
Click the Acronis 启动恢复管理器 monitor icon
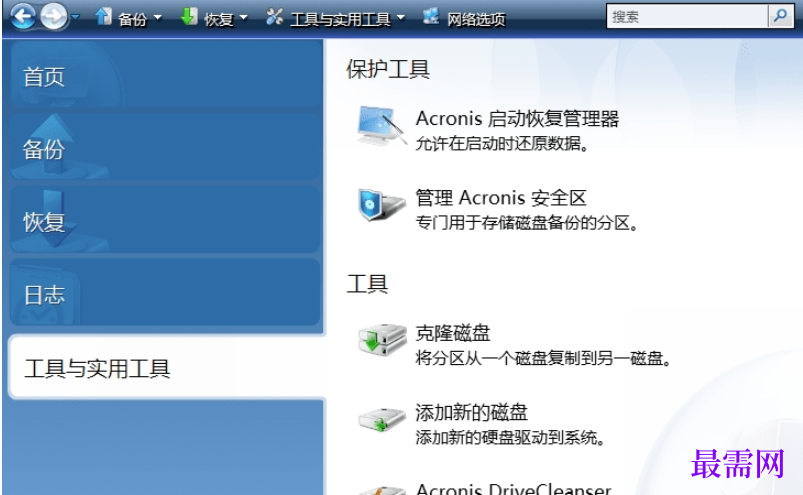pos(382,126)
